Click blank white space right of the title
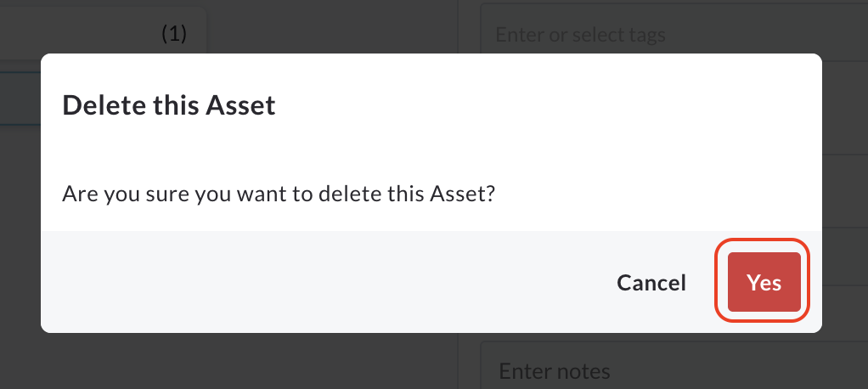The width and height of the screenshot is (868, 389). [x=544, y=105]
